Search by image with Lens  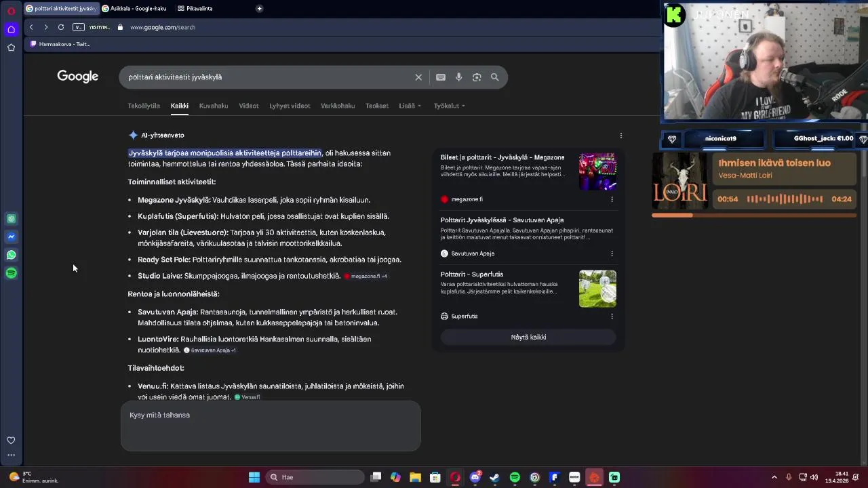pos(477,77)
